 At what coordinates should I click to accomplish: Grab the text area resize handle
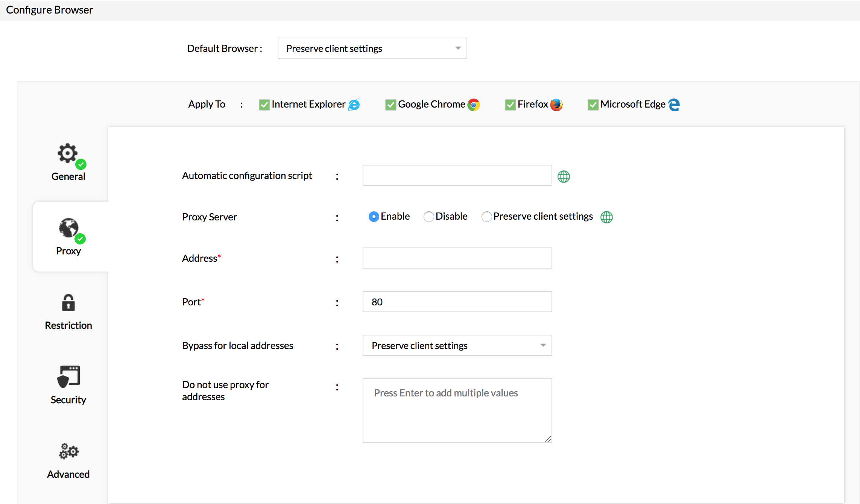[548, 439]
